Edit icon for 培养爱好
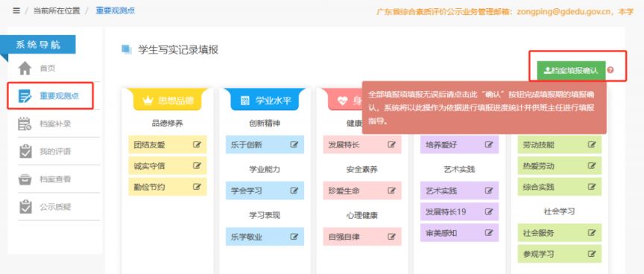This screenshot has height=274, width=644. pos(489,144)
